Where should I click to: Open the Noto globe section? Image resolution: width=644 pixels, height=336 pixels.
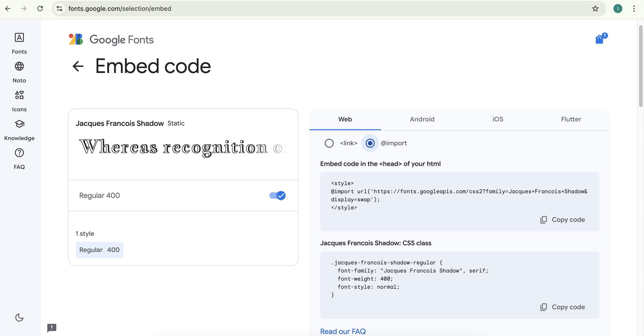(x=19, y=73)
